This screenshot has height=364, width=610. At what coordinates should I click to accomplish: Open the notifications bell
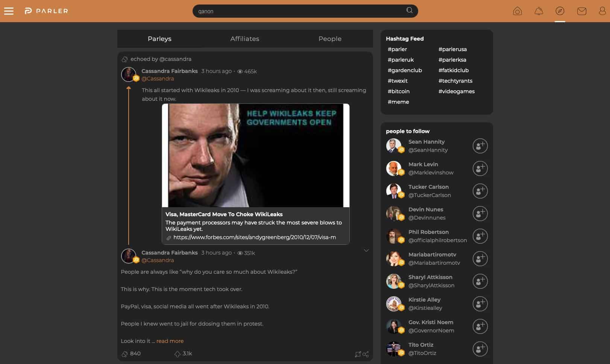point(539,11)
